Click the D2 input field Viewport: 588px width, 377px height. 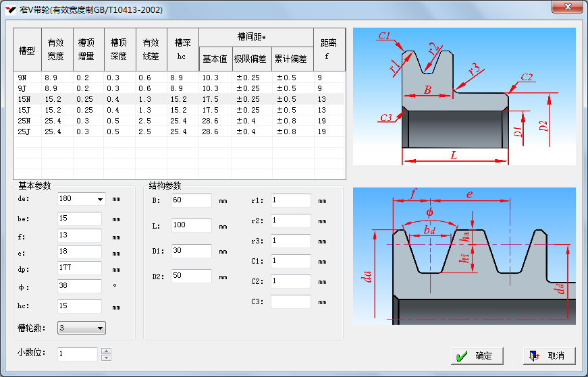tap(191, 276)
